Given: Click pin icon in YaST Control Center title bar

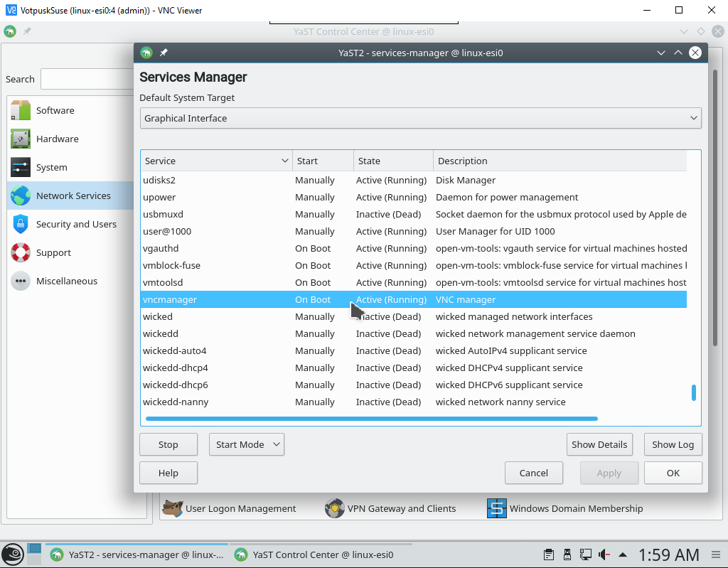Looking at the screenshot, I should [x=28, y=31].
